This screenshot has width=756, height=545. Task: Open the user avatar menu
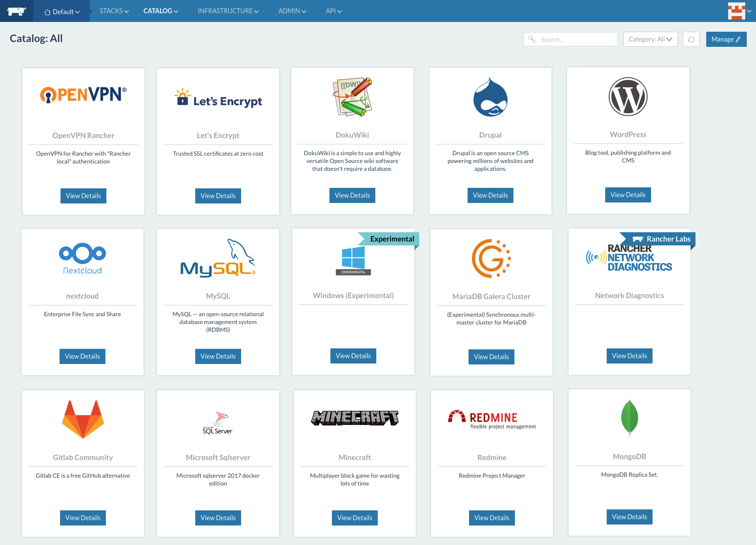(x=739, y=11)
